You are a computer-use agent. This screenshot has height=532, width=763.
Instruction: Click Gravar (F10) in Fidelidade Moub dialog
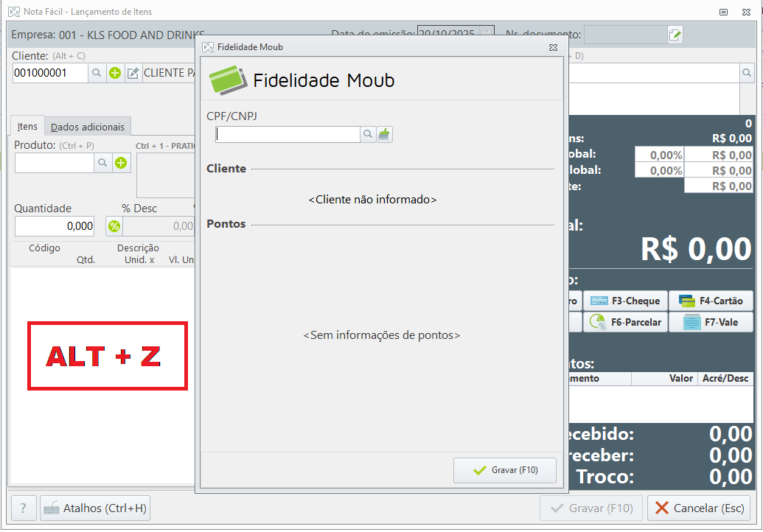click(504, 470)
